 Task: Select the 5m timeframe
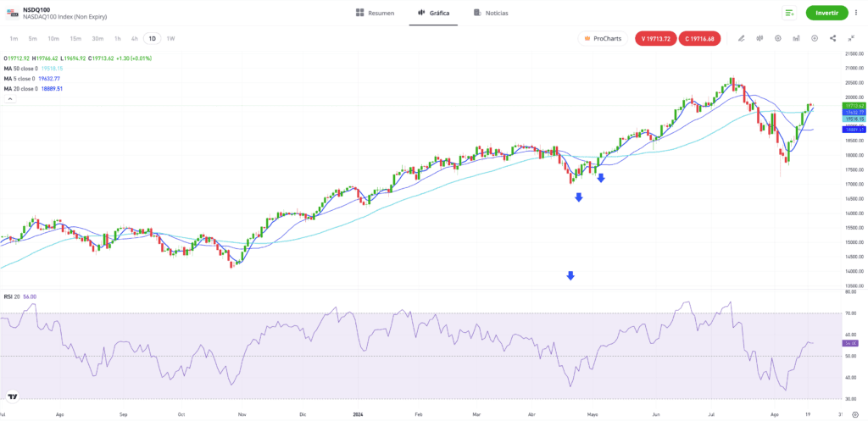[33, 39]
